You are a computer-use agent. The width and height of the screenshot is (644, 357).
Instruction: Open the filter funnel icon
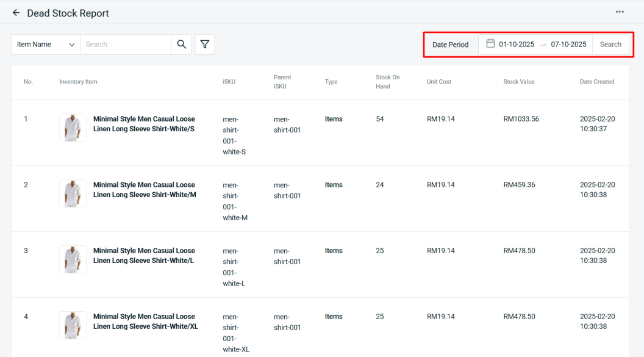[205, 45]
